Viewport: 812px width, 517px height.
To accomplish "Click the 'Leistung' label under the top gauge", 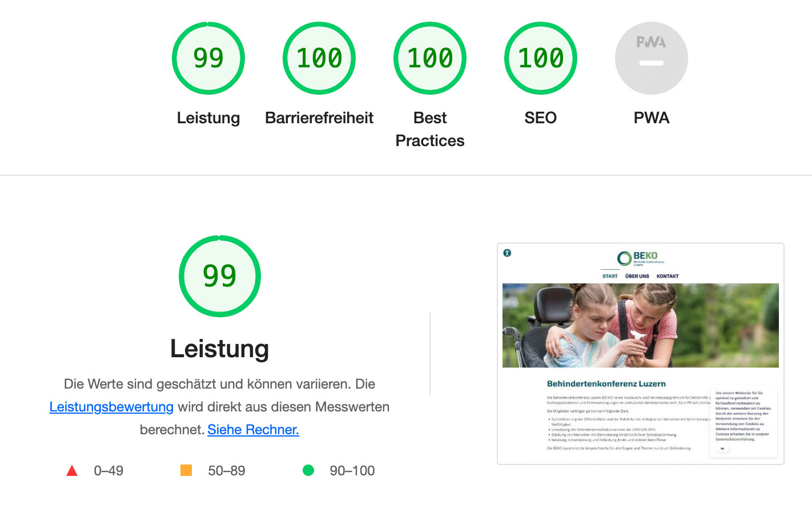I will (208, 118).
